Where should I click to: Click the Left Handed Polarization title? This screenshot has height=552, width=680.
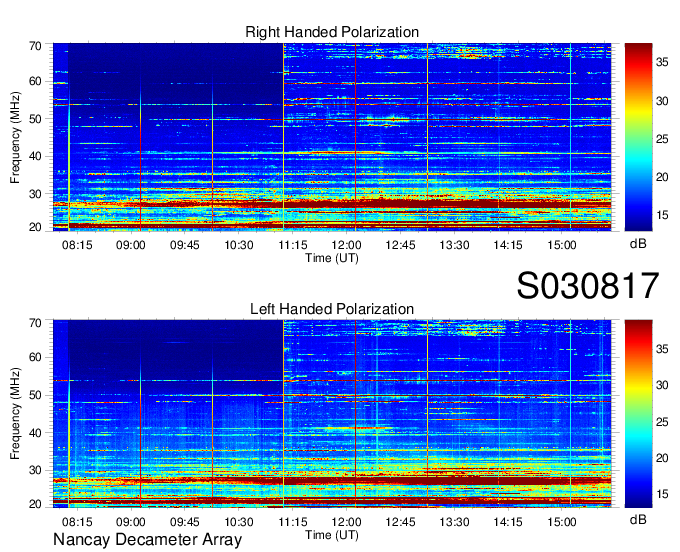(x=332, y=309)
